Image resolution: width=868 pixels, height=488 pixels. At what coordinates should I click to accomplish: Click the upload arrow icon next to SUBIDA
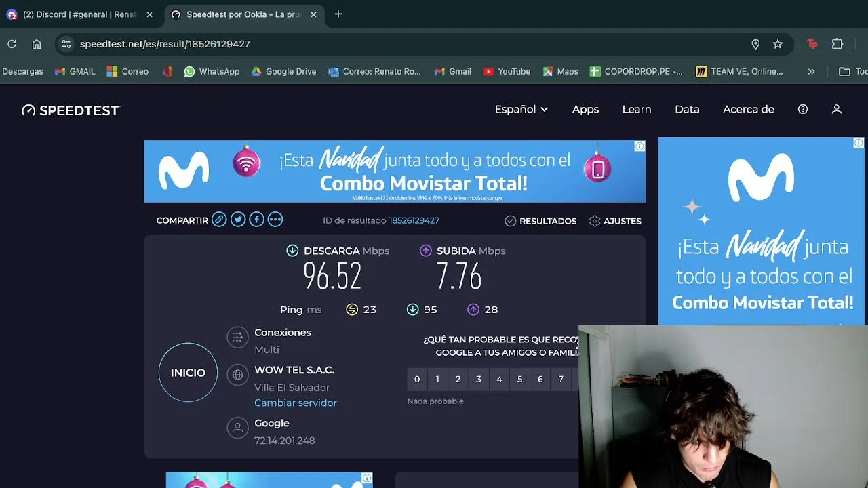click(x=426, y=251)
